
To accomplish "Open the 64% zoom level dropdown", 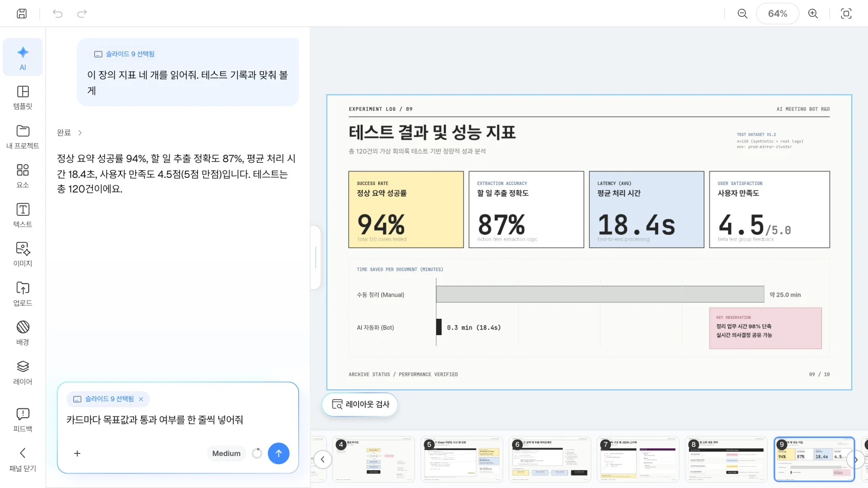I will [x=777, y=14].
